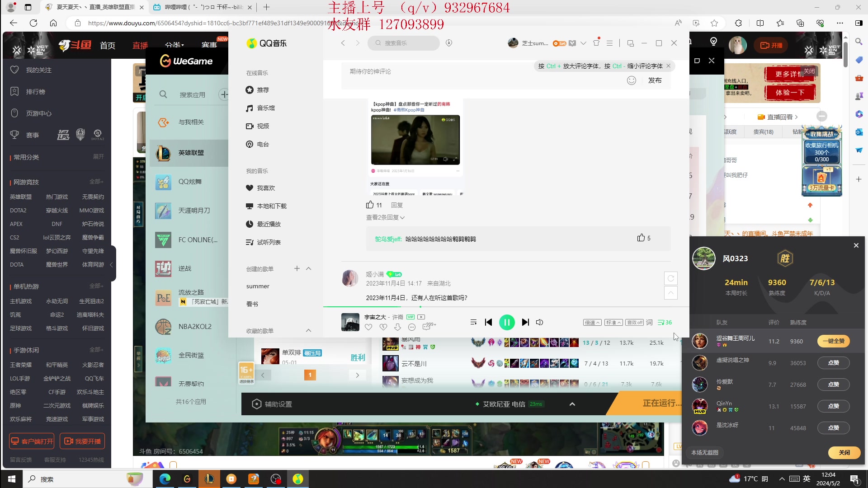The height and width of the screenshot is (488, 868).
Task: Open the 倍速 playback speed dropdown
Action: (592, 322)
